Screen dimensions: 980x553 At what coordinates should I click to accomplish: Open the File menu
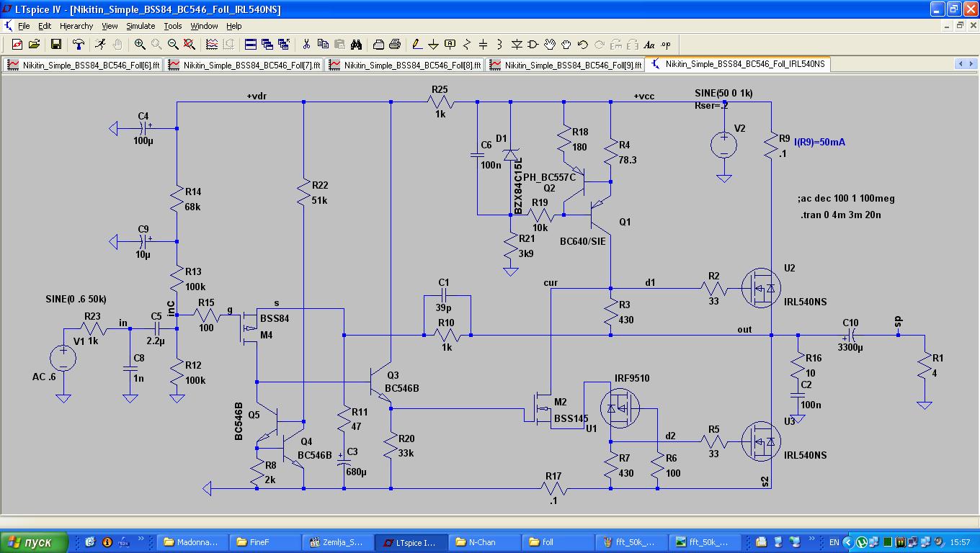[24, 26]
